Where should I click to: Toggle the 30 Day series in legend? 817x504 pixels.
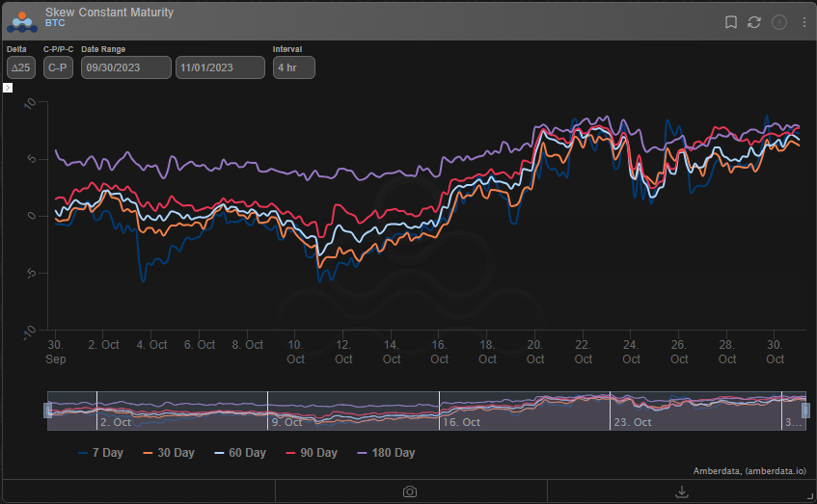[168, 453]
